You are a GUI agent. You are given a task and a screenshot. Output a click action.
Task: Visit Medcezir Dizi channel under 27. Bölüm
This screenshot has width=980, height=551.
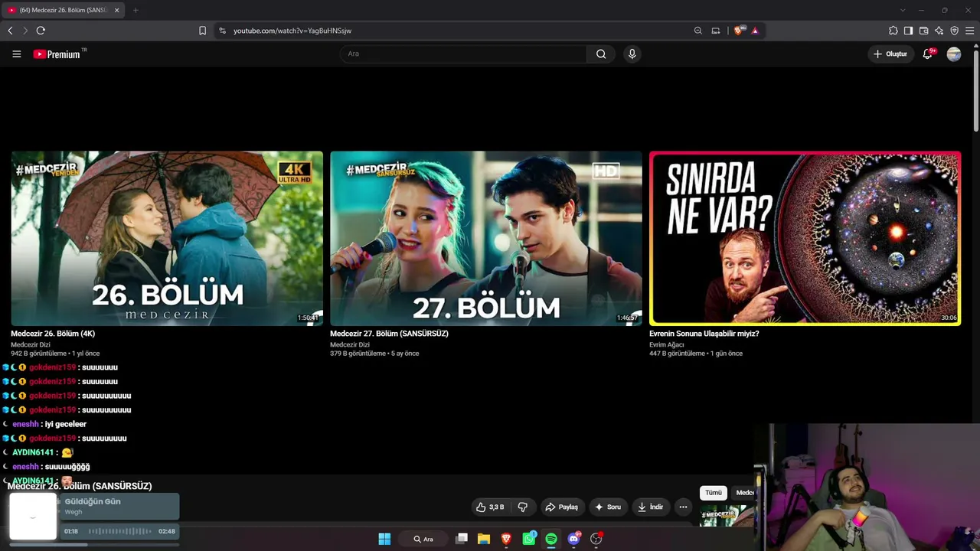(350, 344)
